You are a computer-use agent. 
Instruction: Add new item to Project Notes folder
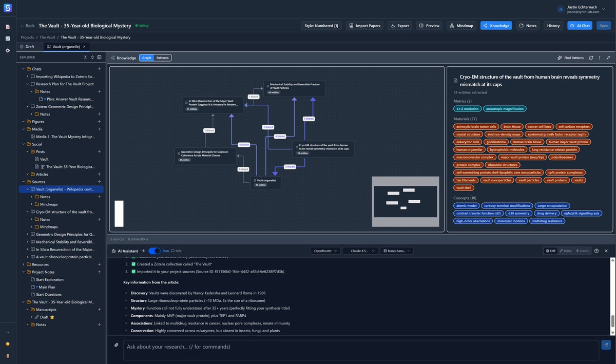pos(100,272)
